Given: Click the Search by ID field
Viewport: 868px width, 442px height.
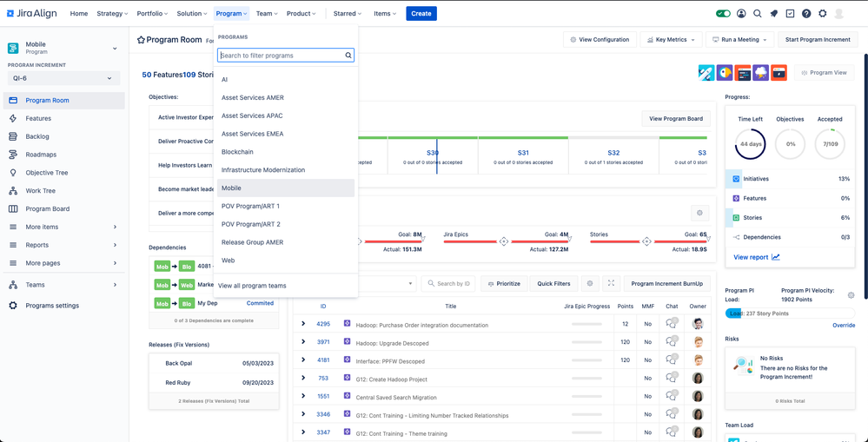Looking at the screenshot, I should point(448,283).
